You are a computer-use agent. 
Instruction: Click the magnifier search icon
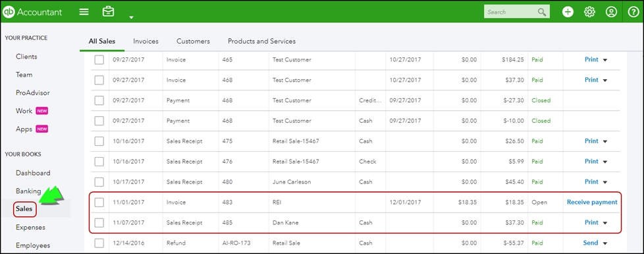click(x=542, y=12)
